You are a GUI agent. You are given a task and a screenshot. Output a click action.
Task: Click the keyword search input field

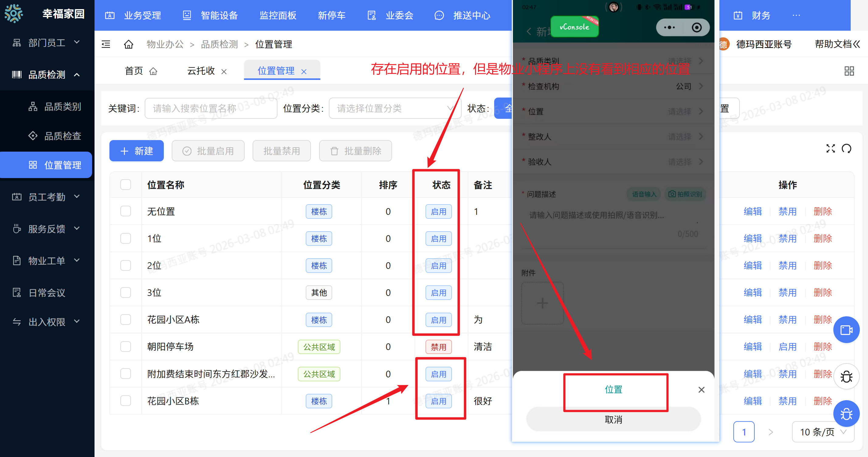pyautogui.click(x=211, y=108)
